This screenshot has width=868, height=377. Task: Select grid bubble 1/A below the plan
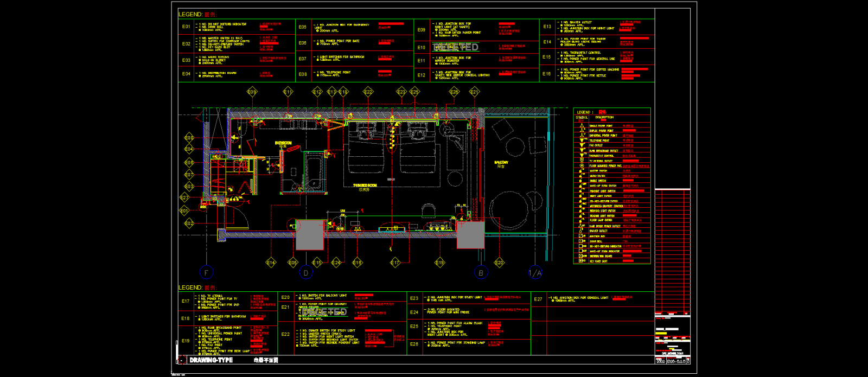click(x=535, y=272)
